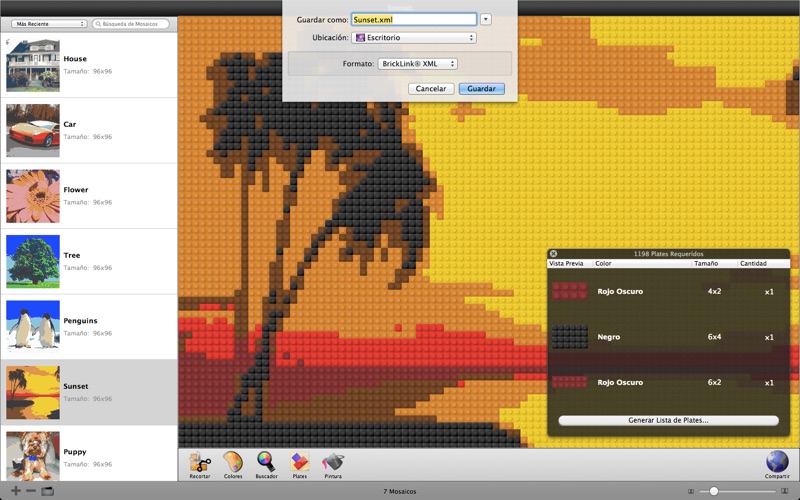
Task: Select the Buscador magnifier tool
Action: click(x=266, y=465)
